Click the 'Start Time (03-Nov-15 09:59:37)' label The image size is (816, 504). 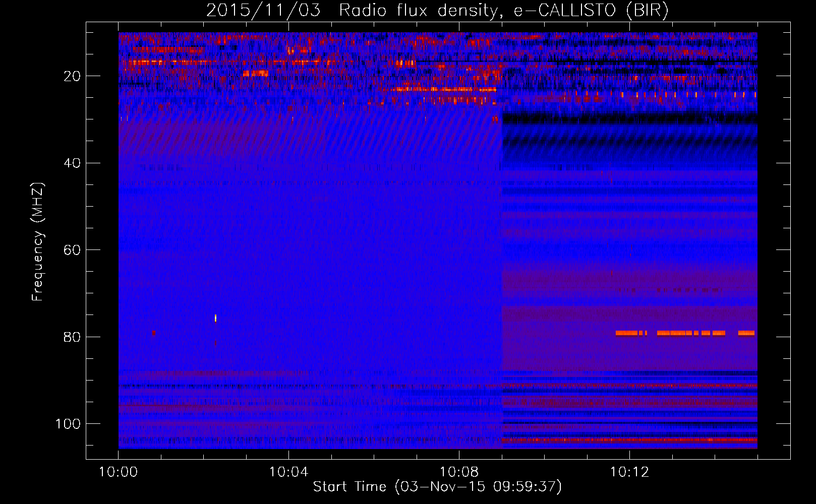point(437,487)
